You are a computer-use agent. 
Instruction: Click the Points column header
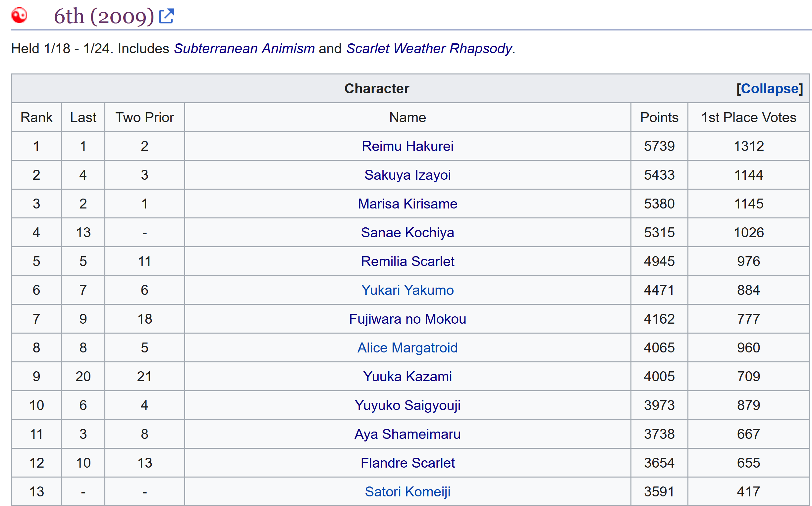[x=659, y=117]
